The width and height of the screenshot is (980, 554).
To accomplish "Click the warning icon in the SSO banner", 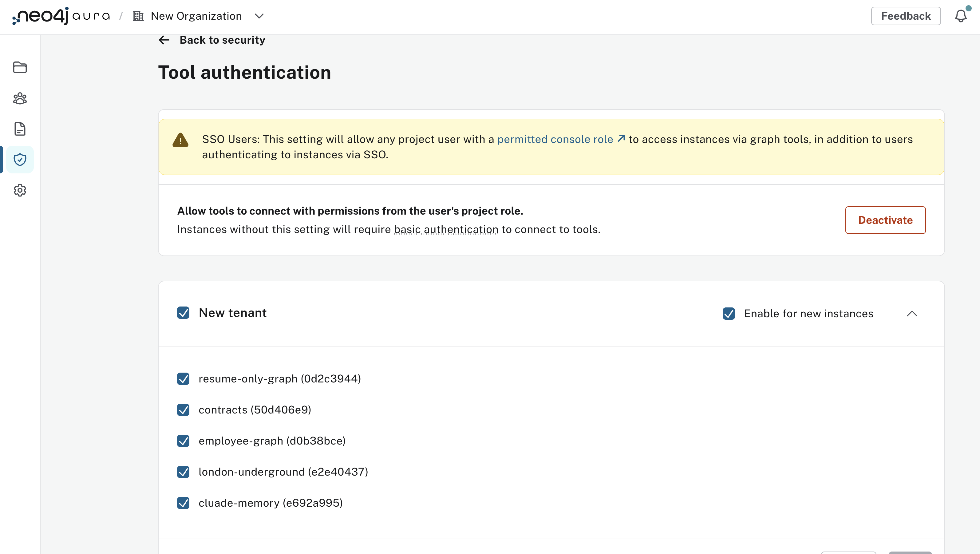I will coord(180,140).
